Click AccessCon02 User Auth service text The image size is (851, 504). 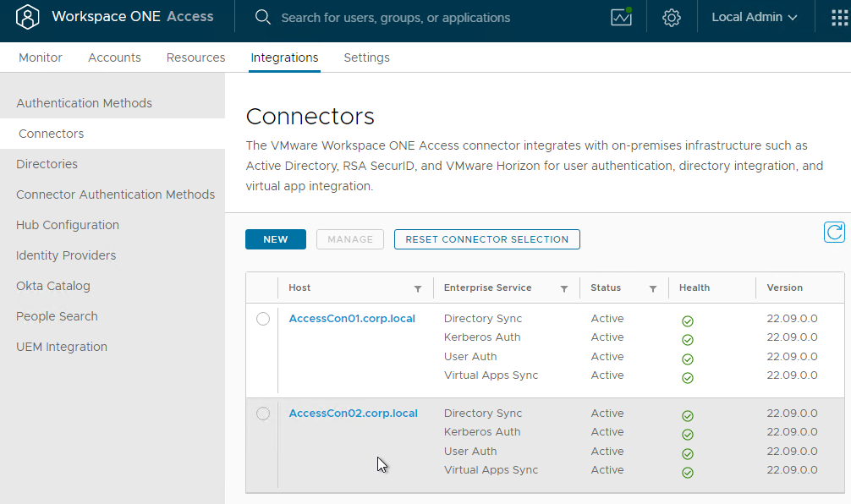tap(470, 451)
